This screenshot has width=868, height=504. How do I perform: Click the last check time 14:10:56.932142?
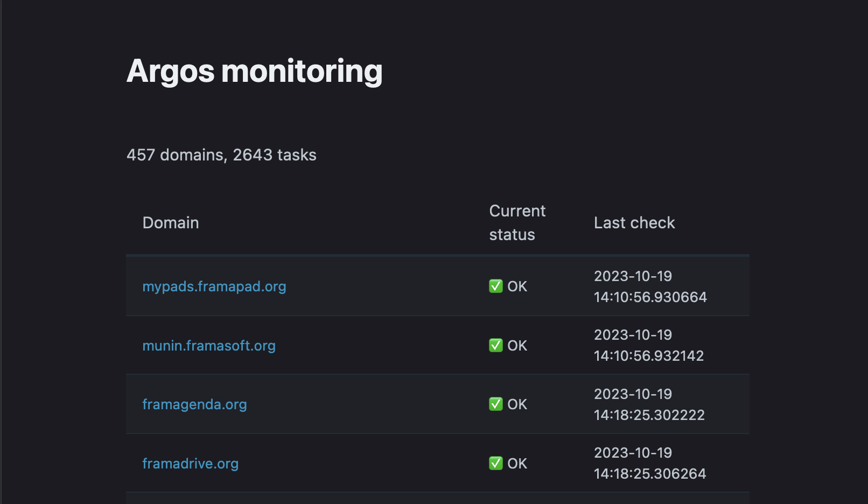click(649, 356)
